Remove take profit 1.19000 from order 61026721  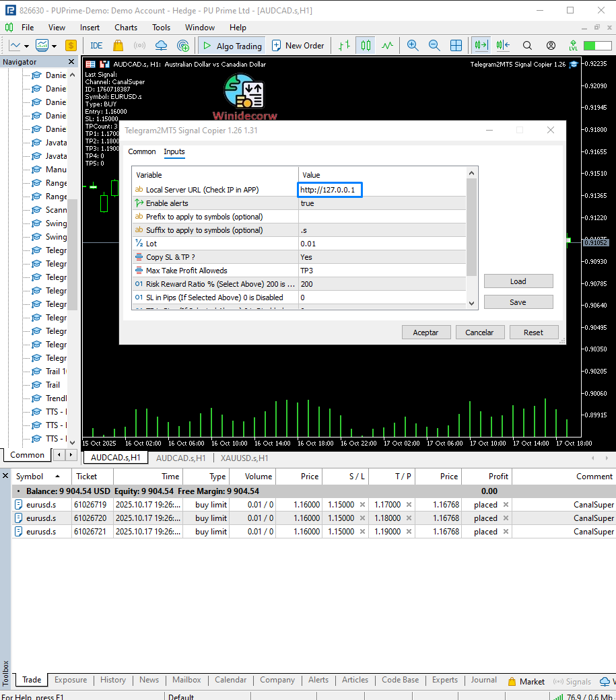(409, 531)
